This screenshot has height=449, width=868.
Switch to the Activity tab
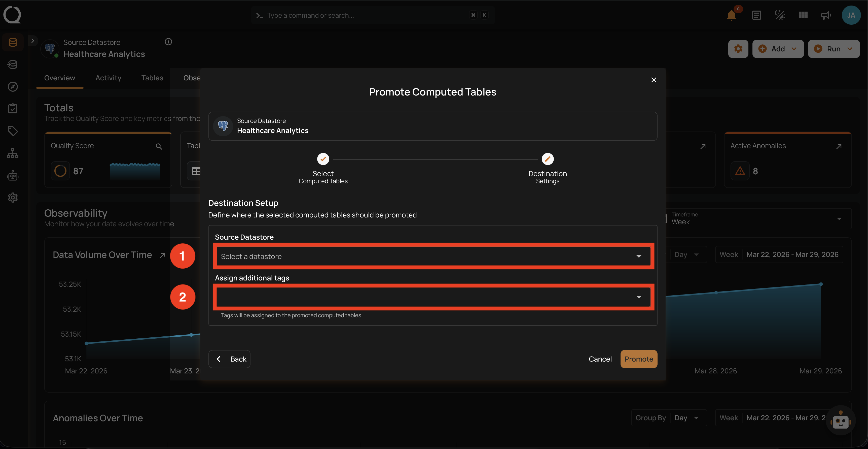pyautogui.click(x=108, y=78)
